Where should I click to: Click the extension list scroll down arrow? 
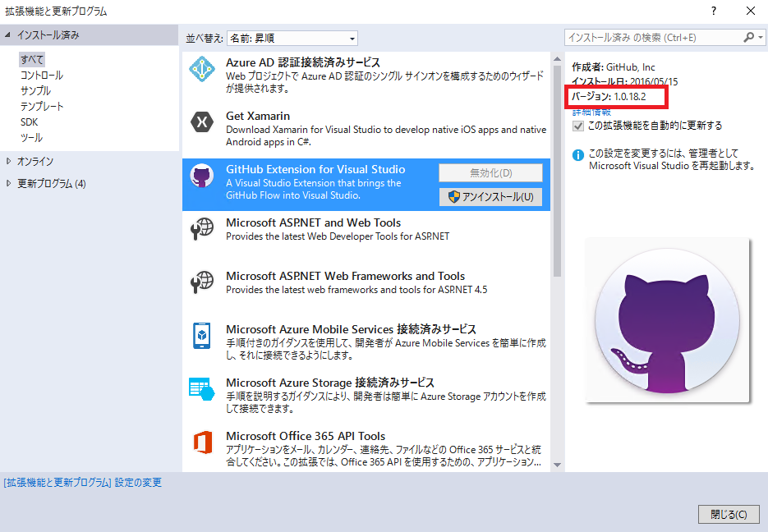(x=558, y=465)
